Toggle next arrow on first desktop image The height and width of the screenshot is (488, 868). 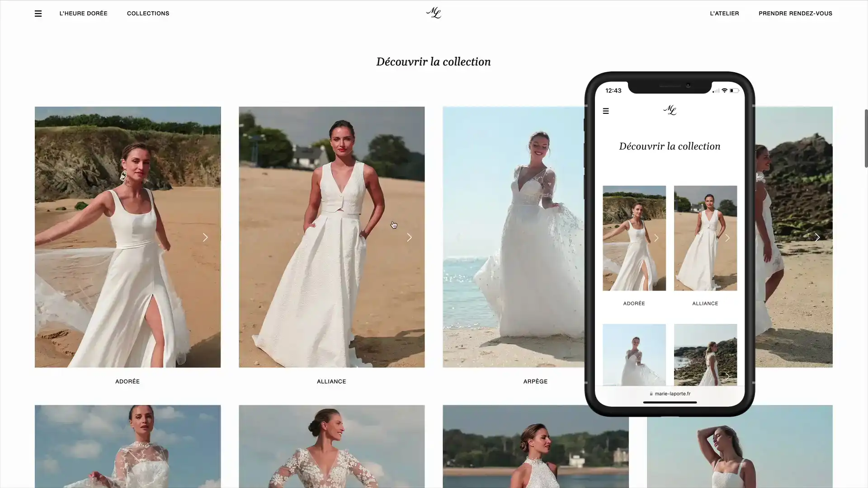[x=206, y=237]
